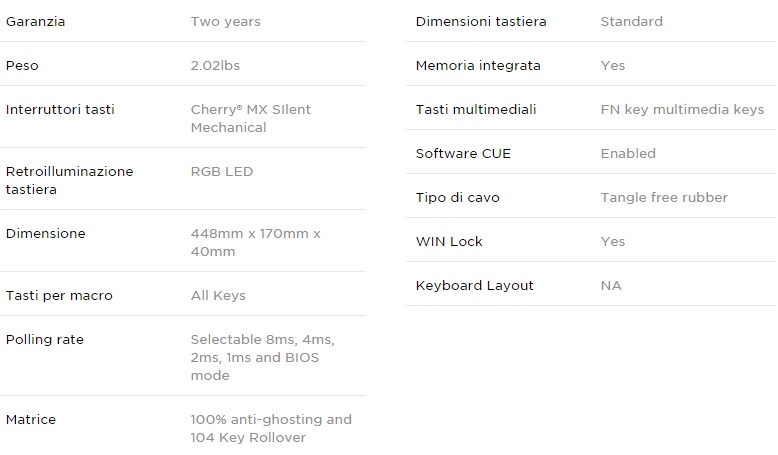Select the FN key multimedia keys value

[x=682, y=109]
